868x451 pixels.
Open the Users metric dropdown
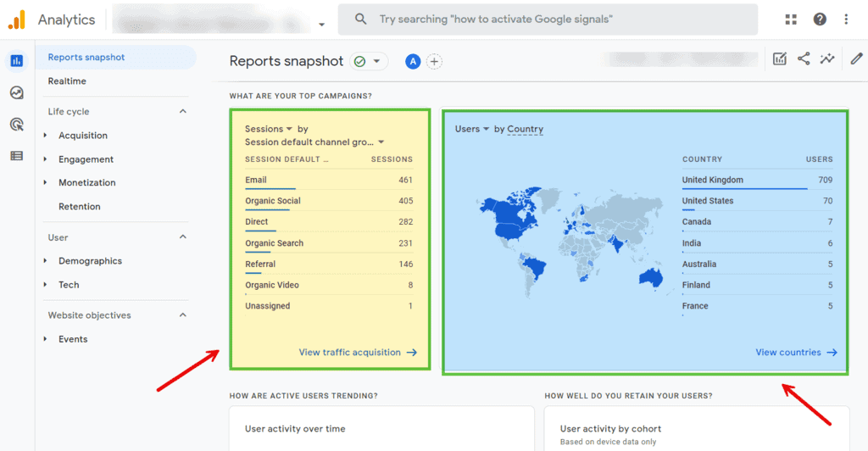(x=486, y=129)
